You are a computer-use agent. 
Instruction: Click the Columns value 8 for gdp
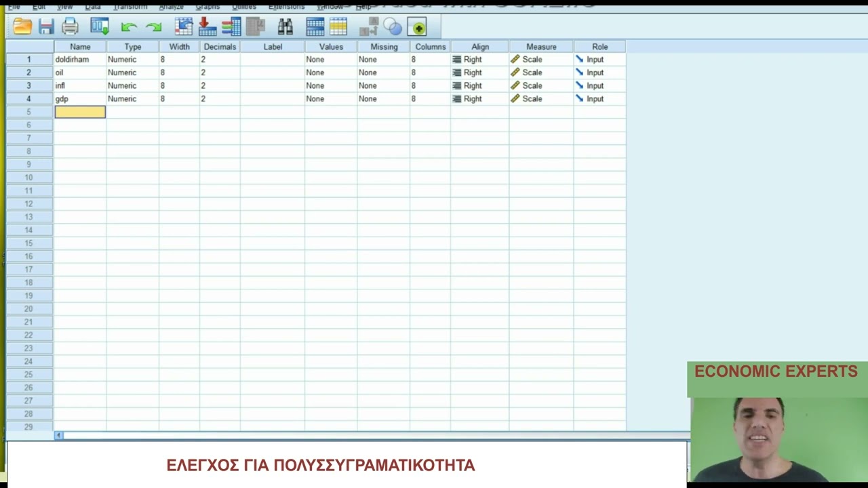pyautogui.click(x=414, y=99)
